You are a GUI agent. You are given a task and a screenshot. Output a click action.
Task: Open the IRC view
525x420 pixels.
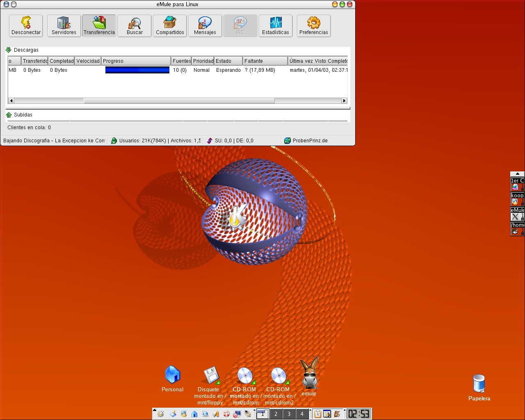(240, 26)
